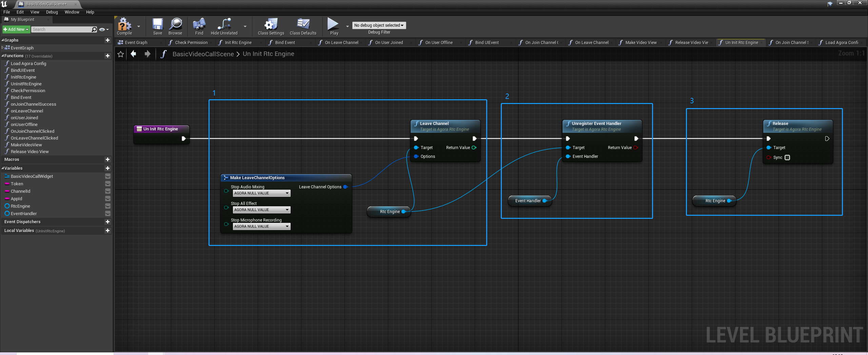Image resolution: width=868 pixels, height=355 pixels.
Task: Add a new event dispatcher
Action: pos(108,222)
